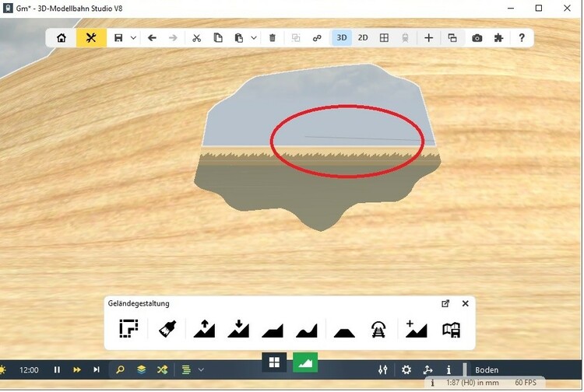This screenshot has height=392, width=584.
Task: Open the sliders adjustment icon
Action: point(383,369)
